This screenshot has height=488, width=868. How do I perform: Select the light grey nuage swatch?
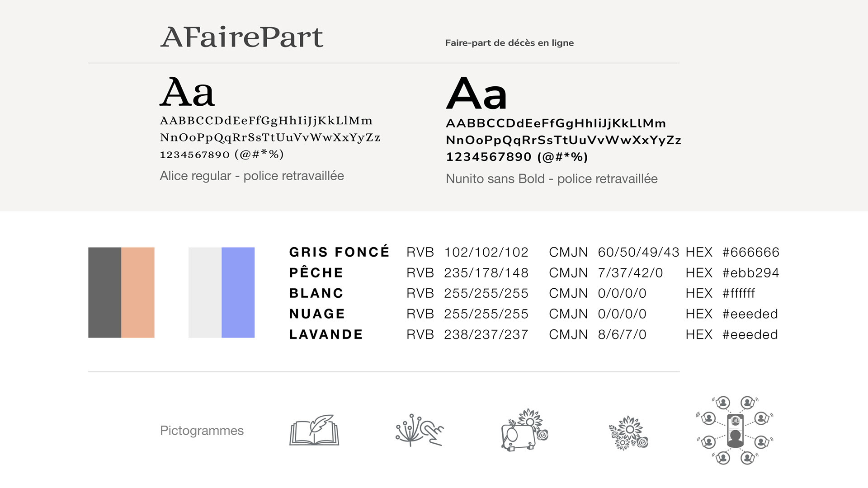[205, 292]
